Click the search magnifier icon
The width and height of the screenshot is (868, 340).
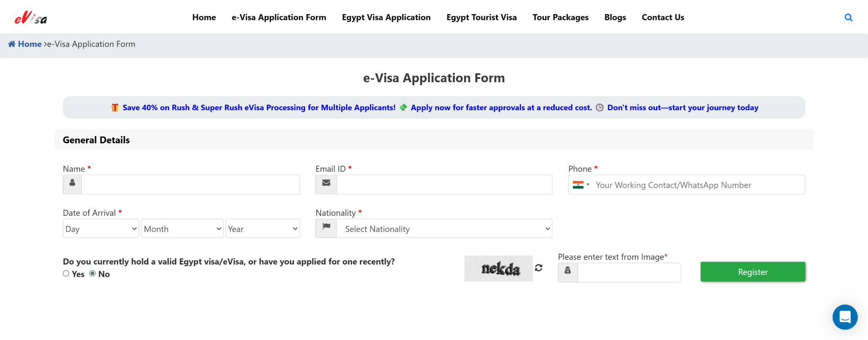[848, 17]
